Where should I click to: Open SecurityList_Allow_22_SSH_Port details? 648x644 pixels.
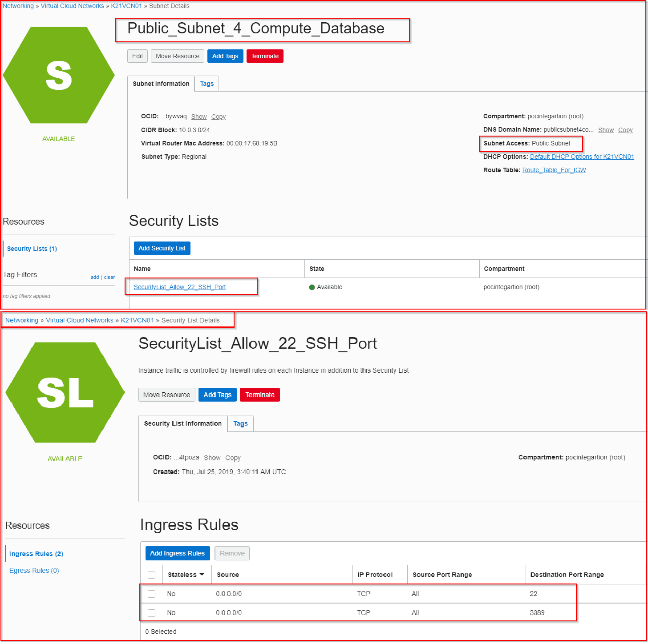click(180, 286)
